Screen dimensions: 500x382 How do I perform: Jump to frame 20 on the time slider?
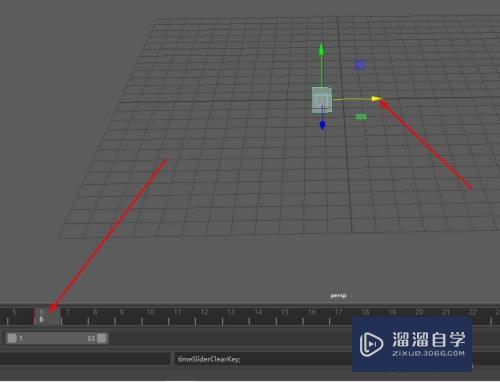[x=419, y=312]
